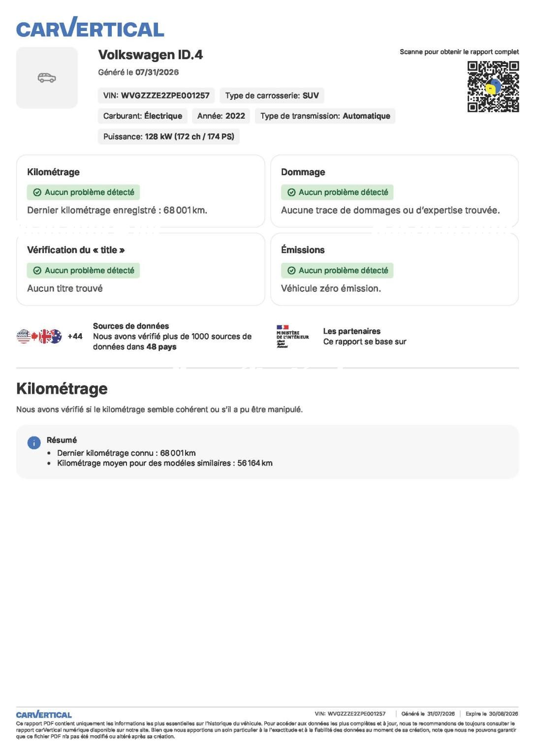
Task: Click the QR code for full report
Action: click(493, 87)
